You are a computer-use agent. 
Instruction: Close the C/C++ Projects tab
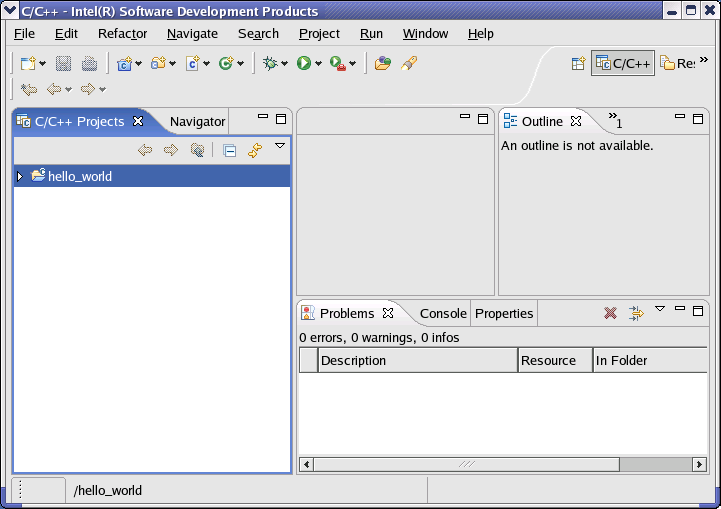[138, 121]
